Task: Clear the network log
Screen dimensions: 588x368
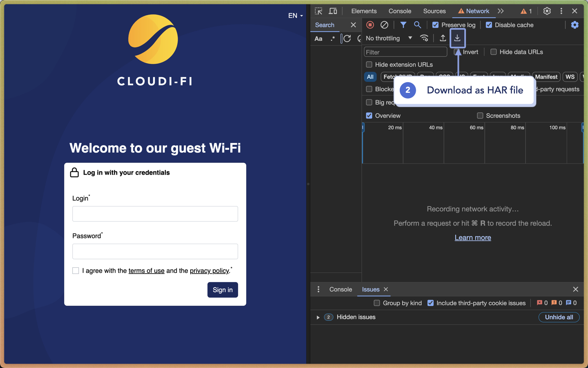Action: click(384, 25)
